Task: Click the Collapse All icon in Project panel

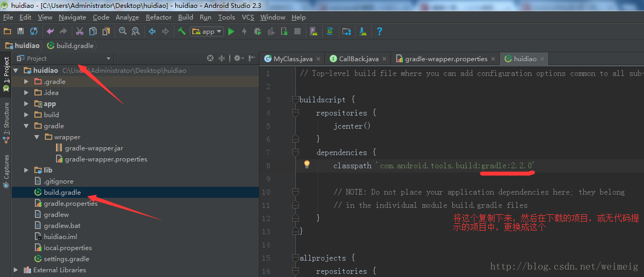Action: pyautogui.click(x=222, y=59)
